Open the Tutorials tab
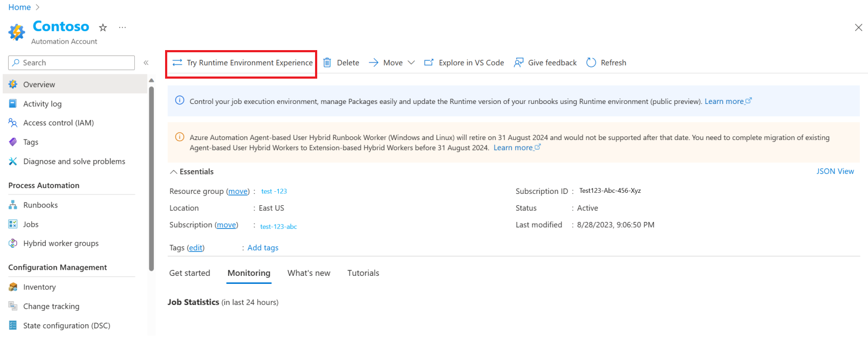Viewport: 868px width, 341px height. [x=363, y=273]
